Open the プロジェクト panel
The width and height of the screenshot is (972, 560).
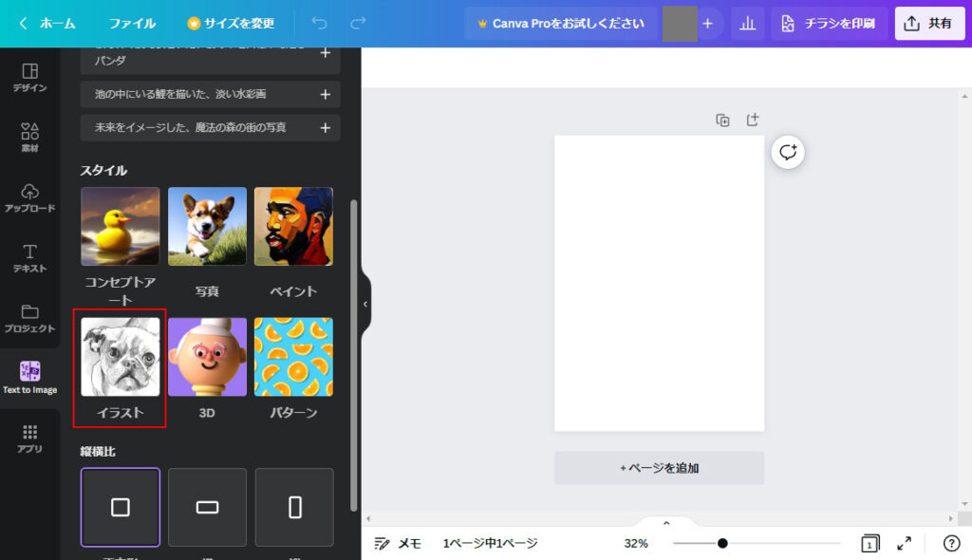(29, 318)
